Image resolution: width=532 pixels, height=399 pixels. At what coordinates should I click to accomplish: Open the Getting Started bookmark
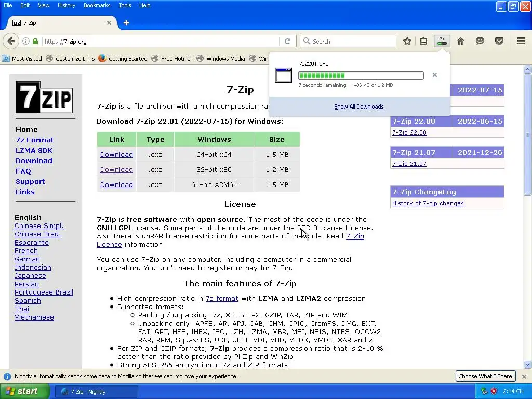tap(123, 59)
